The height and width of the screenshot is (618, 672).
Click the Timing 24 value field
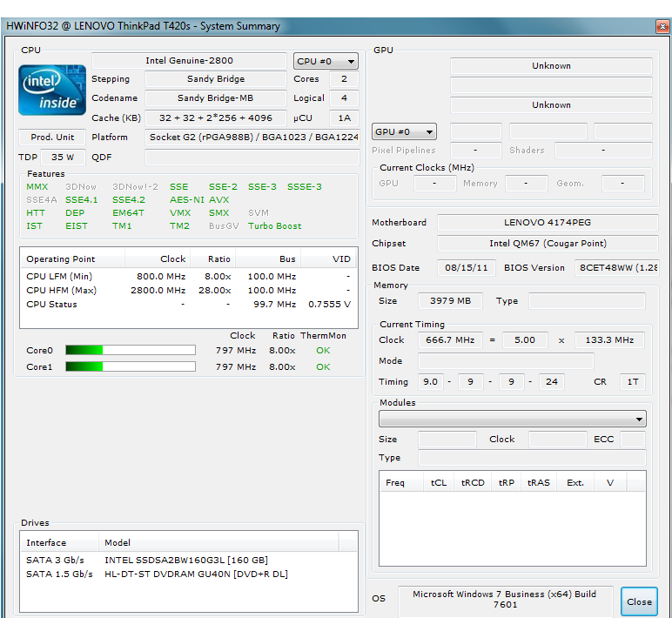(552, 381)
